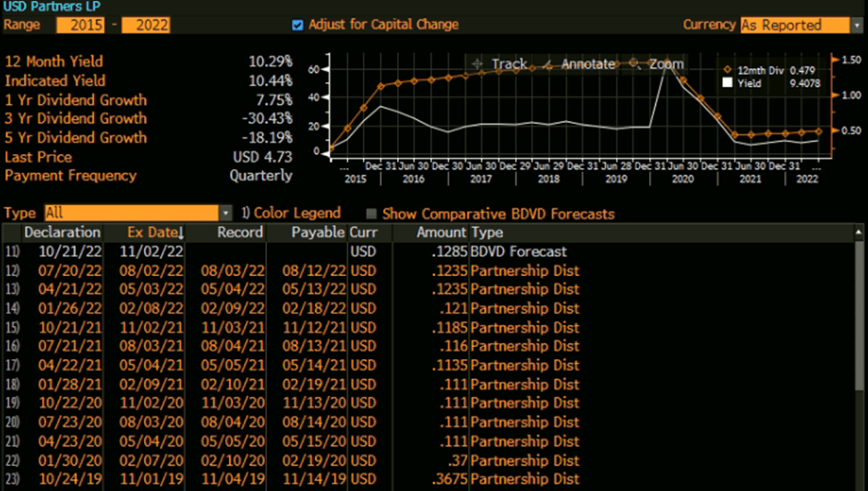The image size is (868, 491).
Task: Click the Zoom magnifier icon on chart
Action: tap(634, 64)
